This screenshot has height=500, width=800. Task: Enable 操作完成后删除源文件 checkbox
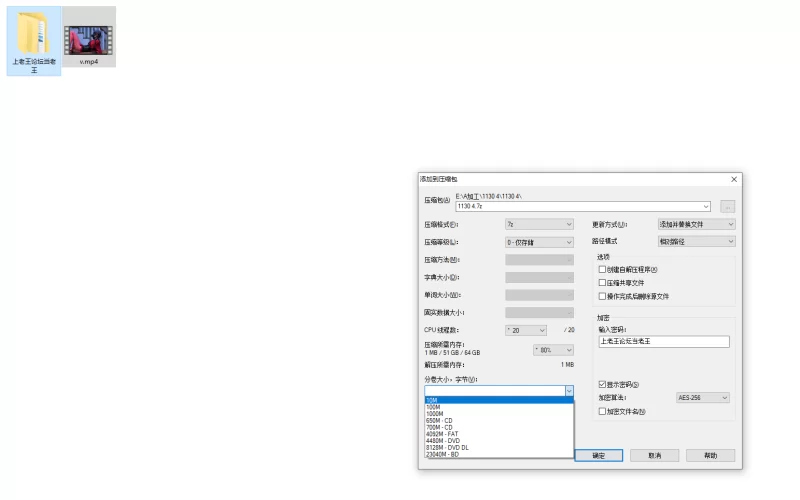pos(602,296)
